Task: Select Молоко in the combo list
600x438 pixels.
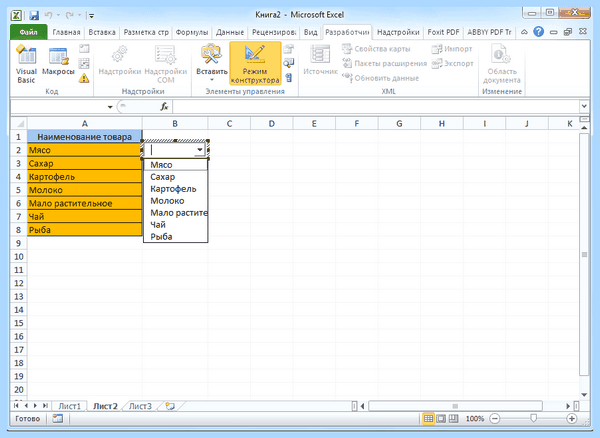Action: 175,201
